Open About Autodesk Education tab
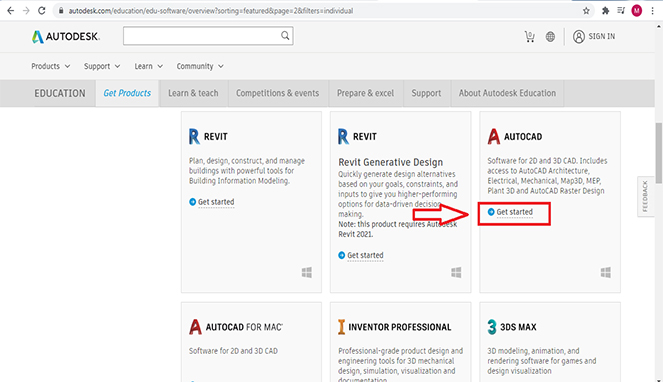This screenshot has width=663, height=382. (x=507, y=93)
